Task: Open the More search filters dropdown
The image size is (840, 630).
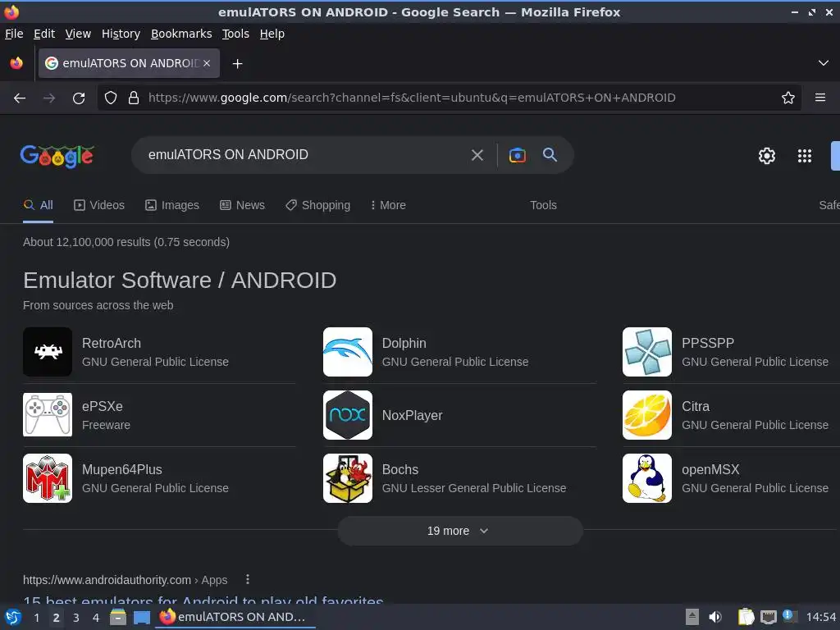Action: pyautogui.click(x=388, y=205)
